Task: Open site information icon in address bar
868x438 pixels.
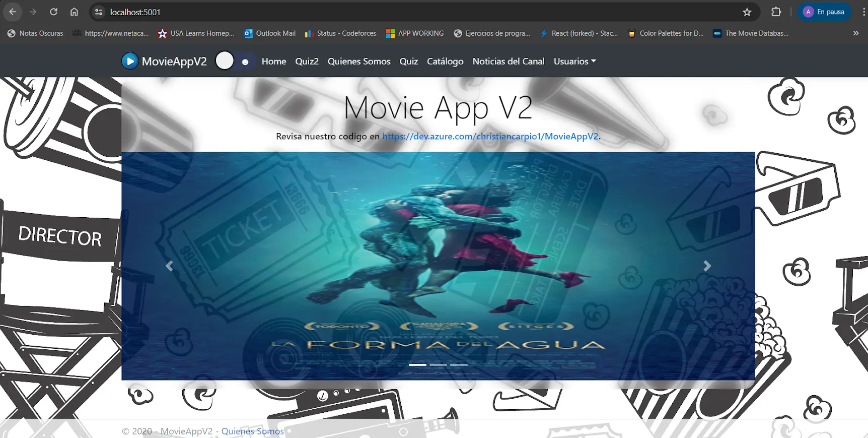Action: (99, 12)
